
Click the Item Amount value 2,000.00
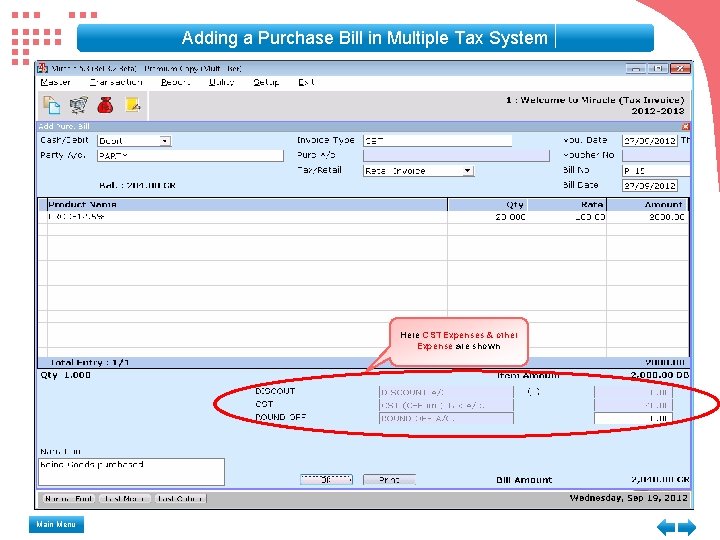pyautogui.click(x=659, y=375)
